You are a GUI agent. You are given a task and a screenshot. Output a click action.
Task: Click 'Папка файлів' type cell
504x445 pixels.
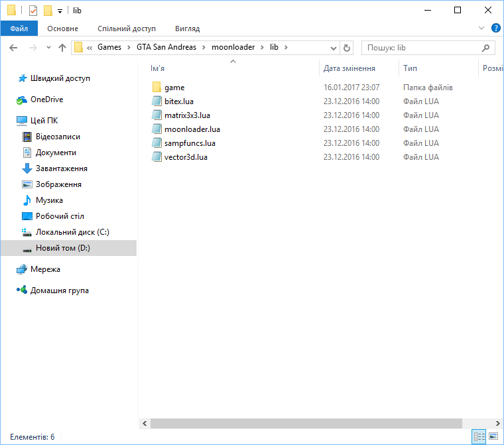pos(428,88)
